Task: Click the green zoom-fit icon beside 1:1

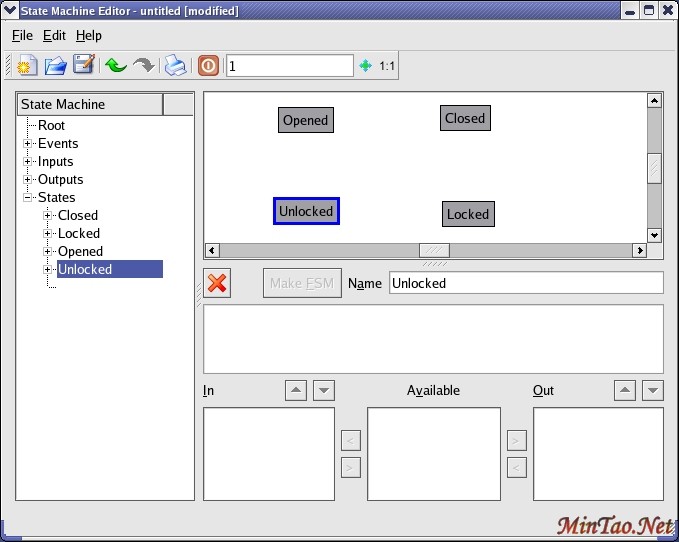Action: click(365, 66)
